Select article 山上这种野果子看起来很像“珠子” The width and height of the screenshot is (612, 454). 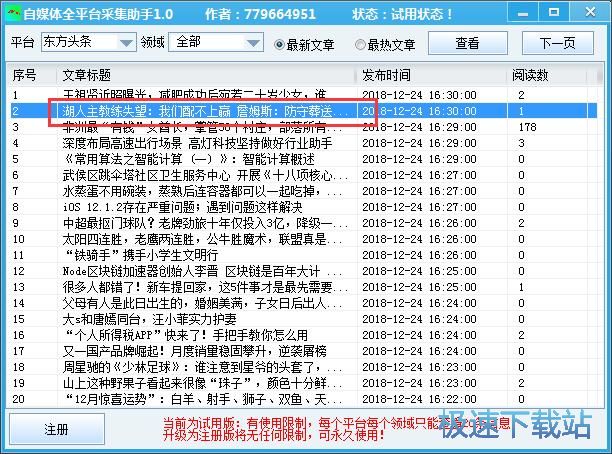pyautogui.click(x=202, y=383)
